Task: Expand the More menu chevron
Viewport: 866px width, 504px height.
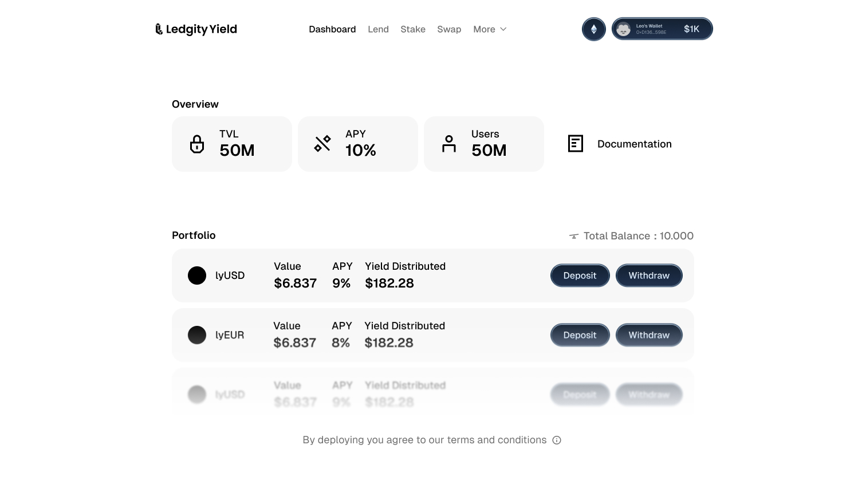Action: [x=503, y=29]
